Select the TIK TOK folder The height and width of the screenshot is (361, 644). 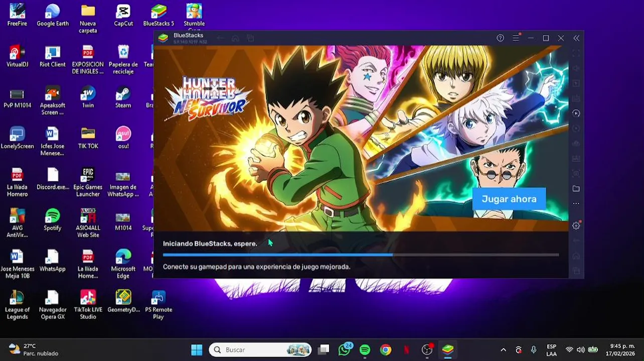click(88, 138)
